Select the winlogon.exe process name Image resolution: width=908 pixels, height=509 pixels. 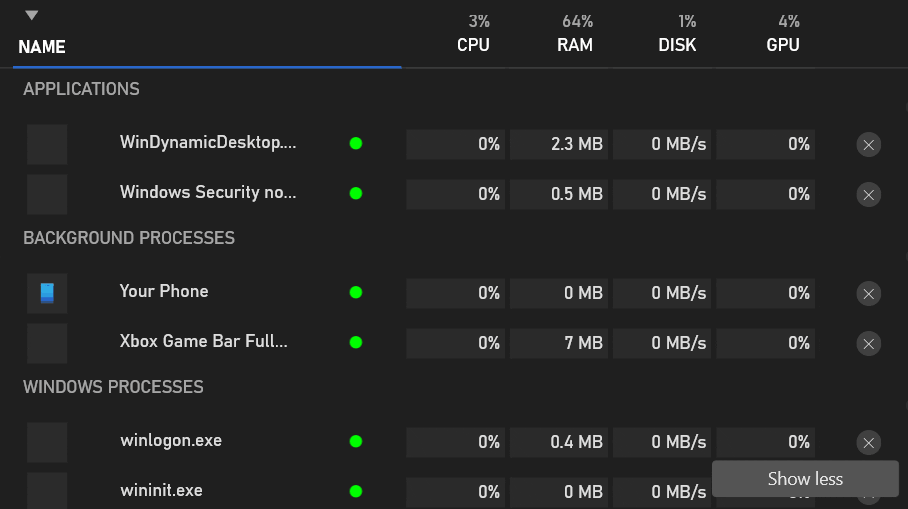[x=171, y=440]
